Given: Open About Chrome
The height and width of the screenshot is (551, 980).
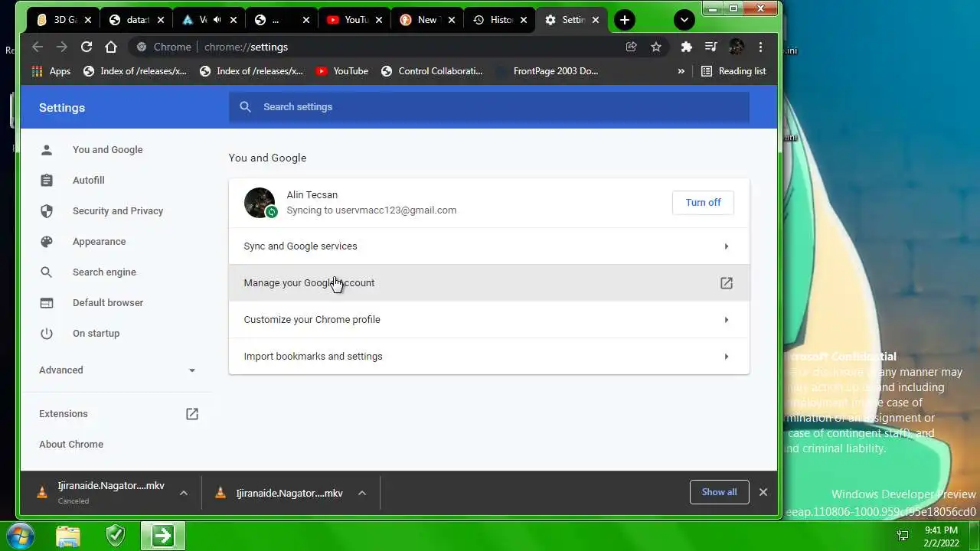Looking at the screenshot, I should [x=71, y=445].
